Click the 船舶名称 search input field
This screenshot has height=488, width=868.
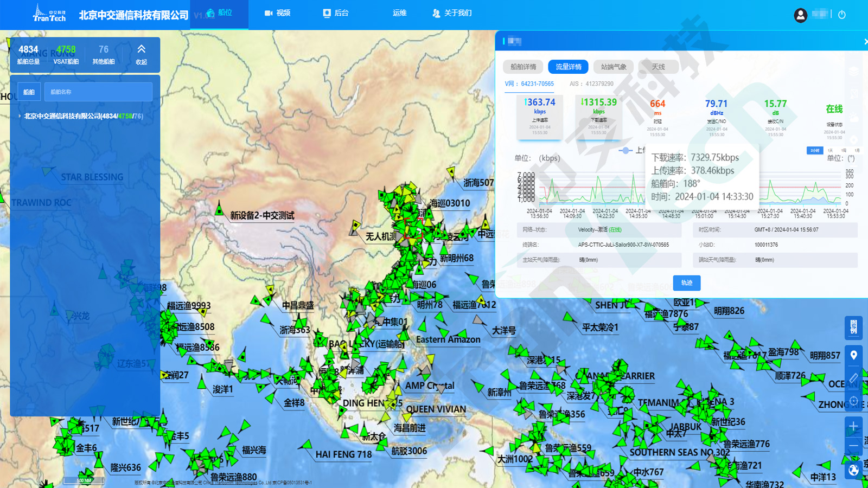[x=98, y=92]
